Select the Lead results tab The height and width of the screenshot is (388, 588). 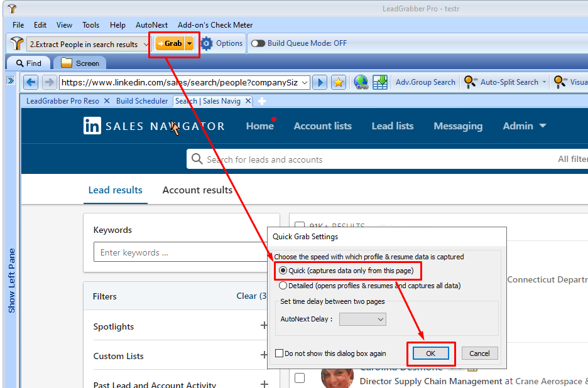click(x=115, y=190)
